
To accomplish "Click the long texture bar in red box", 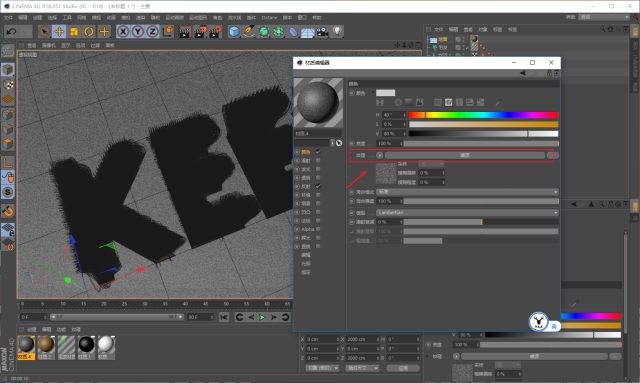I will [x=465, y=155].
